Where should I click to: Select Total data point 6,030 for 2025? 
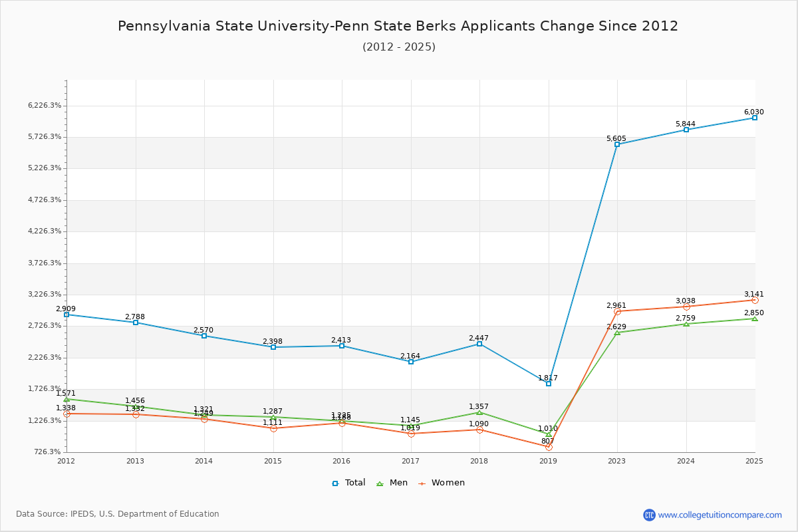[755, 118]
